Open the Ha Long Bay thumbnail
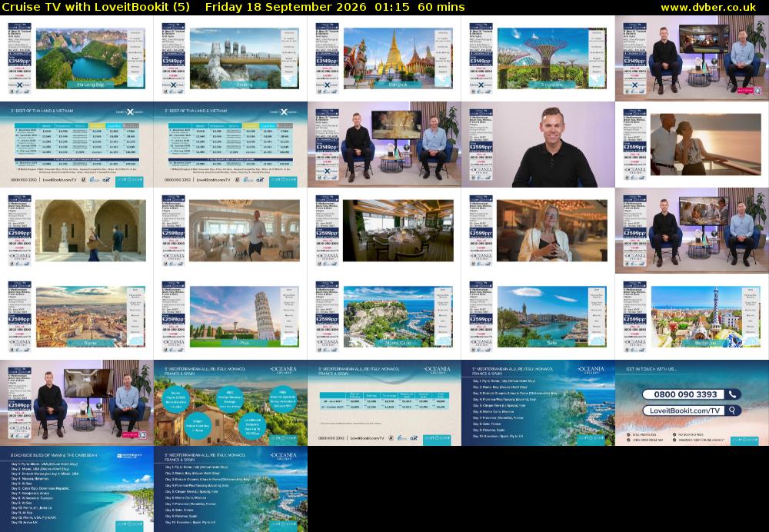The image size is (769, 532). [76, 58]
